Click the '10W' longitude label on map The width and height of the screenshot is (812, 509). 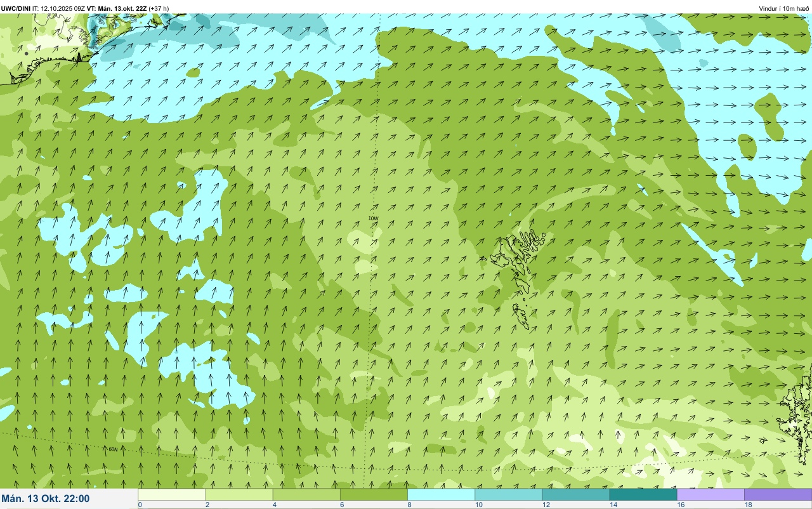coord(373,218)
